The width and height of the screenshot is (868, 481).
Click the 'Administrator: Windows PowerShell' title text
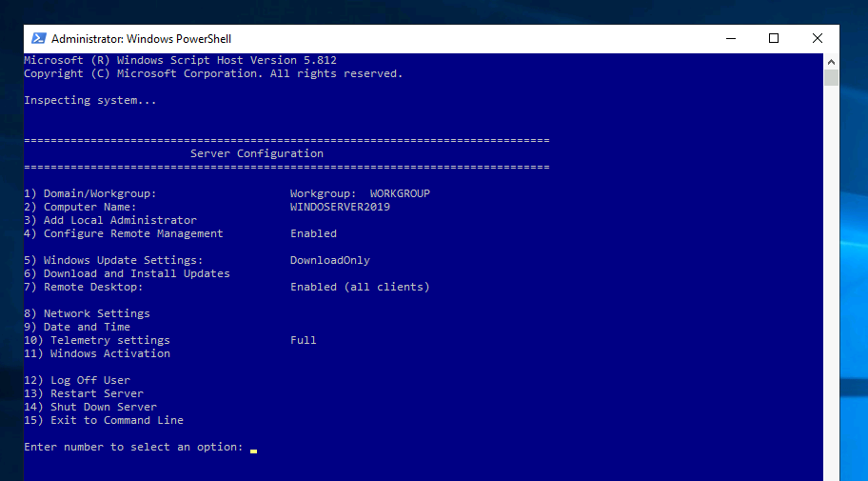pos(141,39)
